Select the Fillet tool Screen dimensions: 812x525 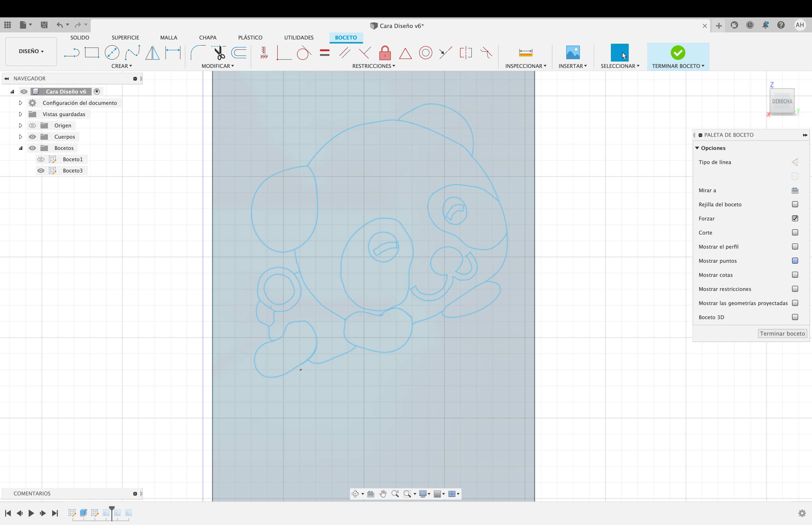pos(198,52)
